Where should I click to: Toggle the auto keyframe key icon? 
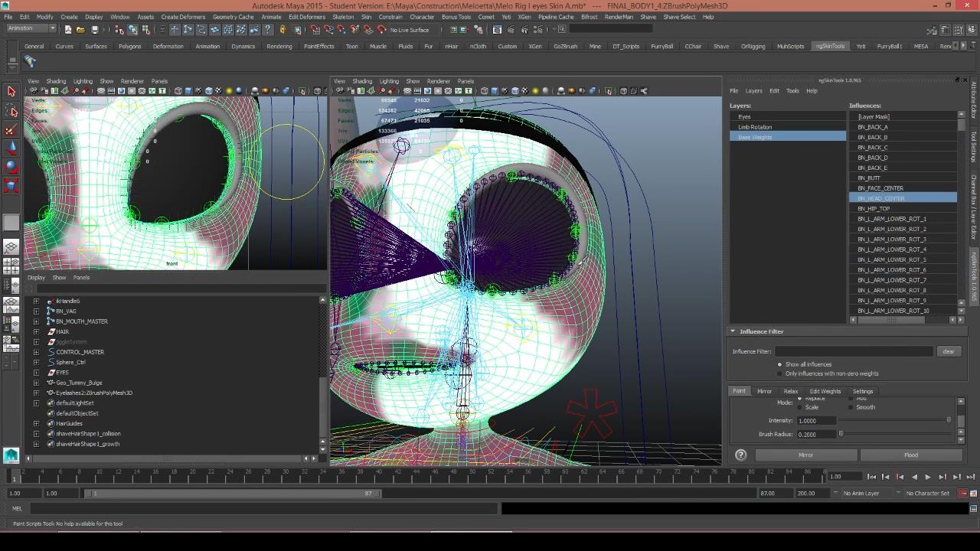[x=963, y=494]
